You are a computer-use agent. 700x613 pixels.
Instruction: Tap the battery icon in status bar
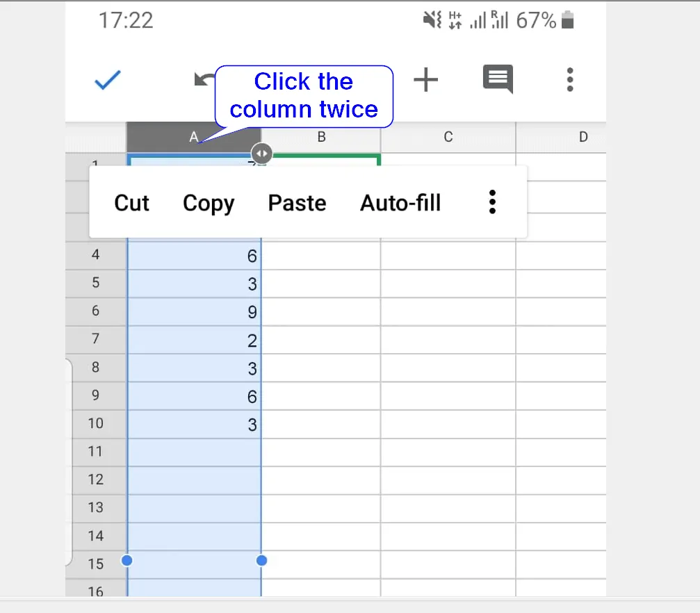coord(567,20)
